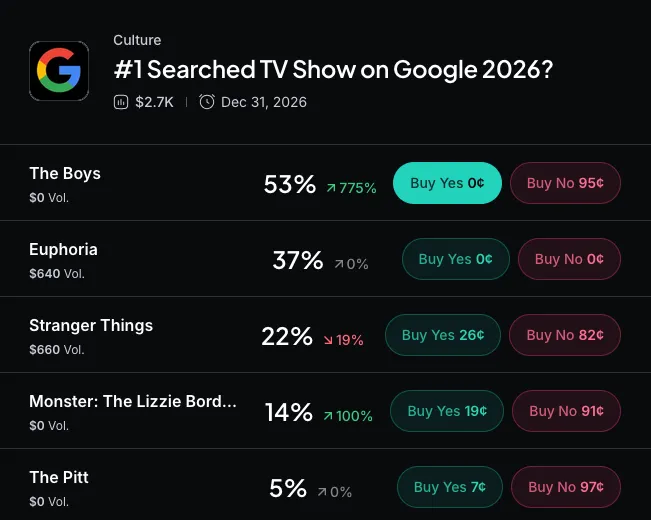Open the Stranger Things market row
The image size is (651, 520).
click(326, 335)
